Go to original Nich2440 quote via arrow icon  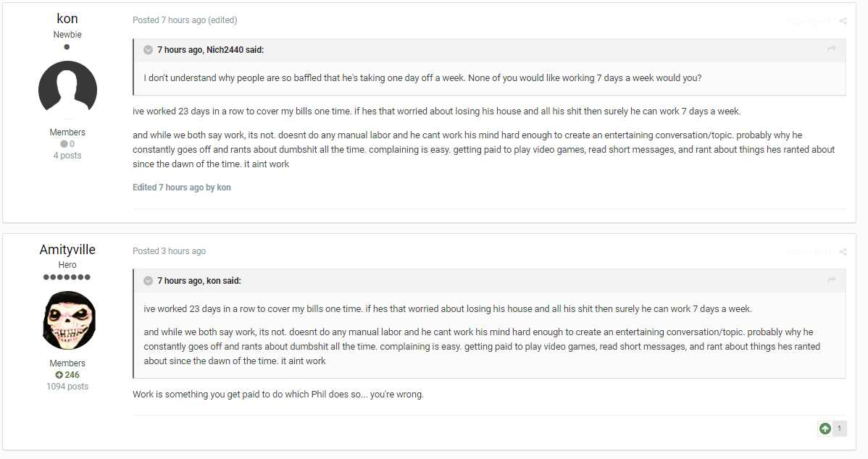[x=831, y=49]
